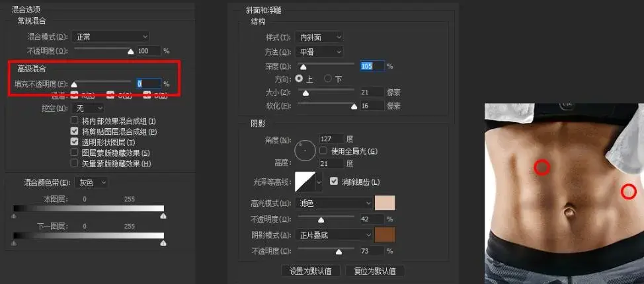The image size is (644, 284).
Task: Uncheck 透明形状图层 checkbox
Action: tap(74, 142)
